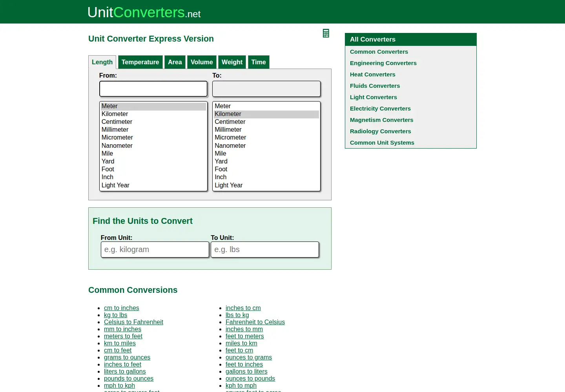The width and height of the screenshot is (565, 392).
Task: Open the calculator icon
Action: 326,33
